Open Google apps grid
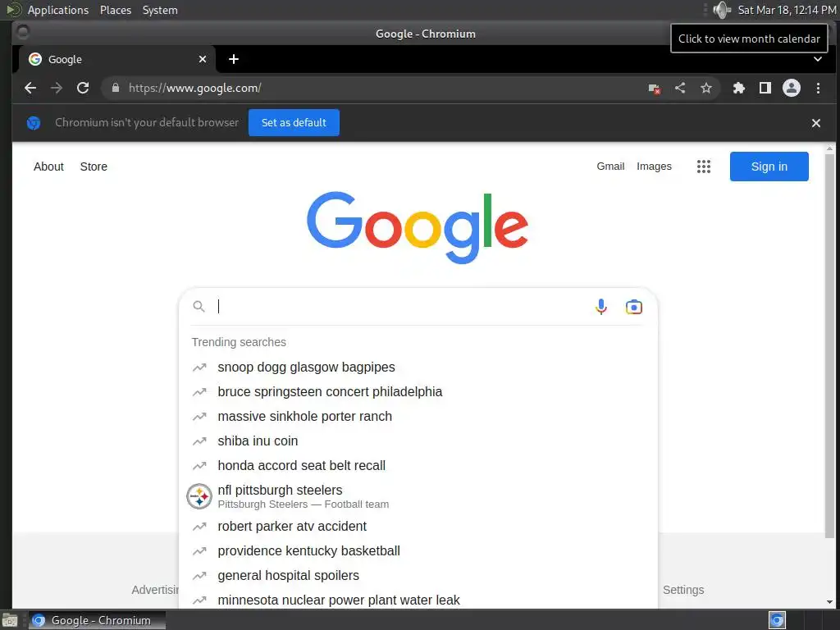 pos(703,167)
